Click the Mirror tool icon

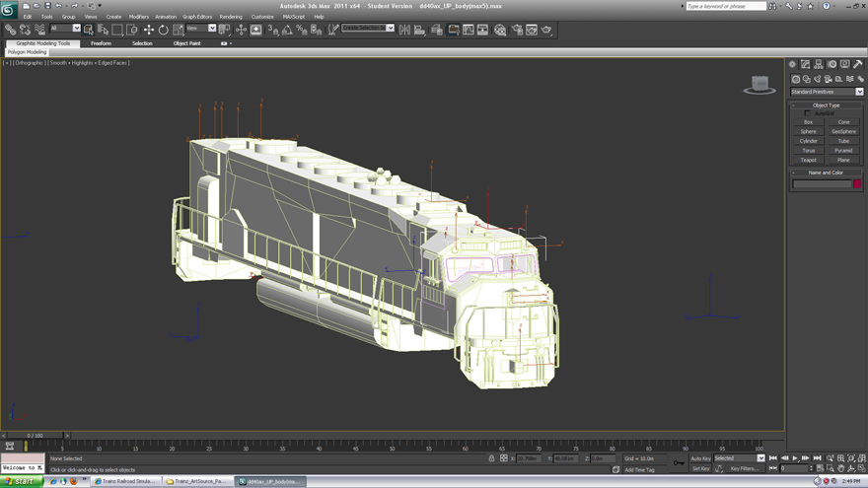tap(404, 30)
